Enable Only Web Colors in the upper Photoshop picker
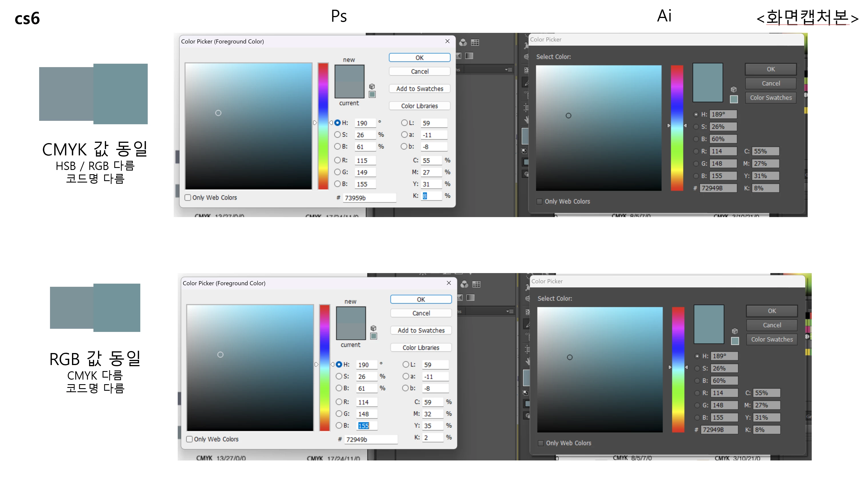Viewport: 868px width, 491px height. pos(188,198)
